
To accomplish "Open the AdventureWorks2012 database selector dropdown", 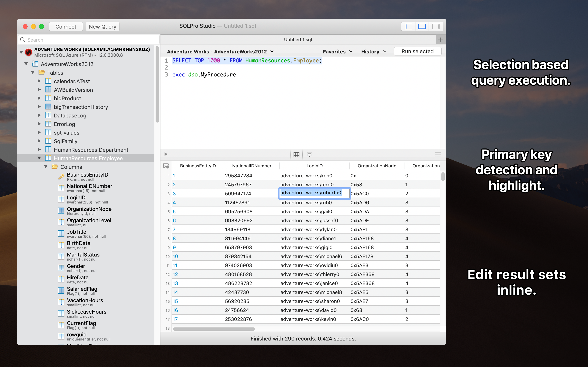I will pos(220,51).
